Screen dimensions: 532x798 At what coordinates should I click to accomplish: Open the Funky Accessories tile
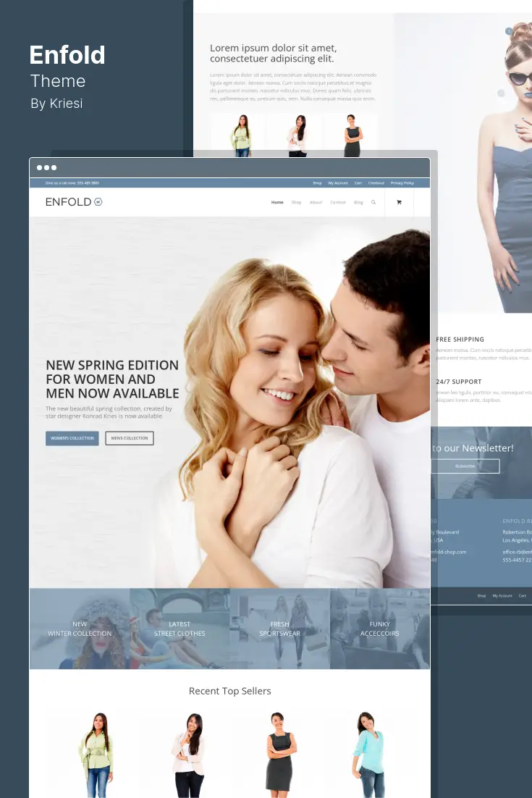[380, 629]
